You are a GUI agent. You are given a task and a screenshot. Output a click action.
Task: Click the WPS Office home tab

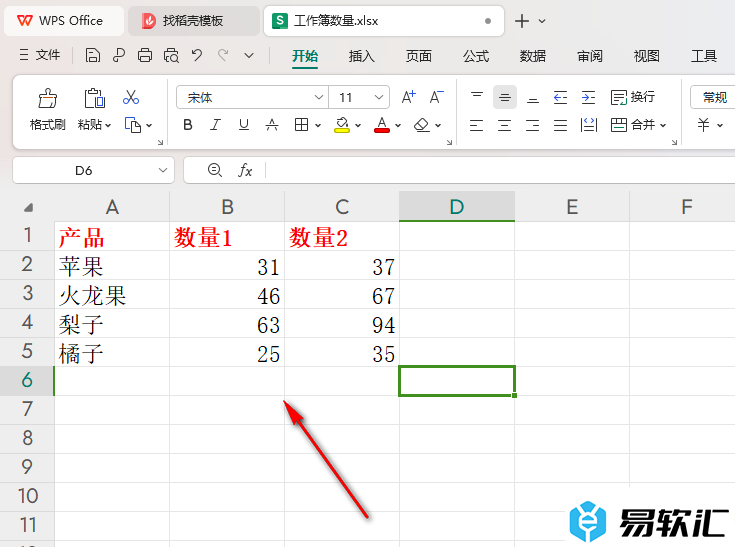[64, 21]
